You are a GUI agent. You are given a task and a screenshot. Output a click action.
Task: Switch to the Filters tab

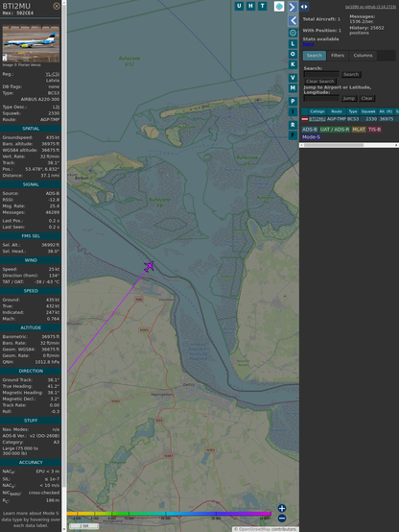[338, 56]
